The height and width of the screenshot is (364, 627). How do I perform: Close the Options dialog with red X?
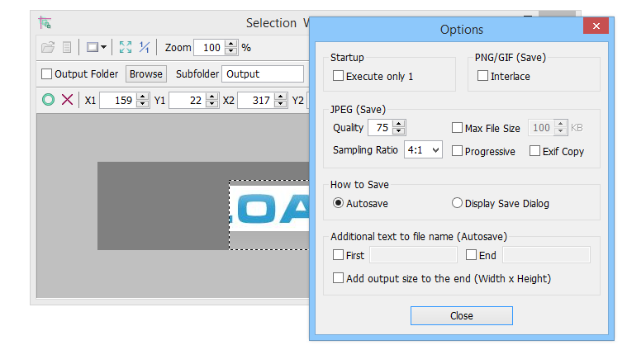(x=595, y=27)
